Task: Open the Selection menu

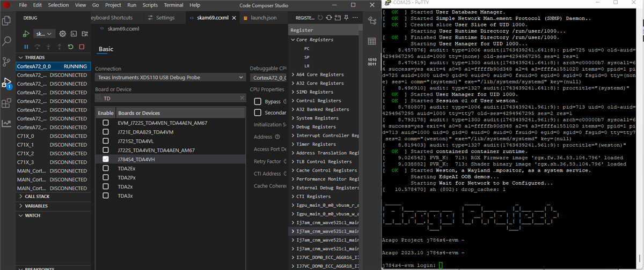Action: point(58,5)
